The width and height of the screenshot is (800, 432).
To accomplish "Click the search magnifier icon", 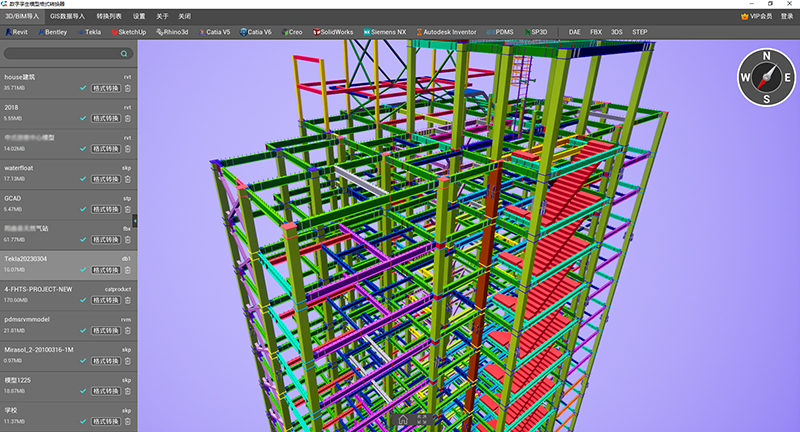I will point(124,54).
